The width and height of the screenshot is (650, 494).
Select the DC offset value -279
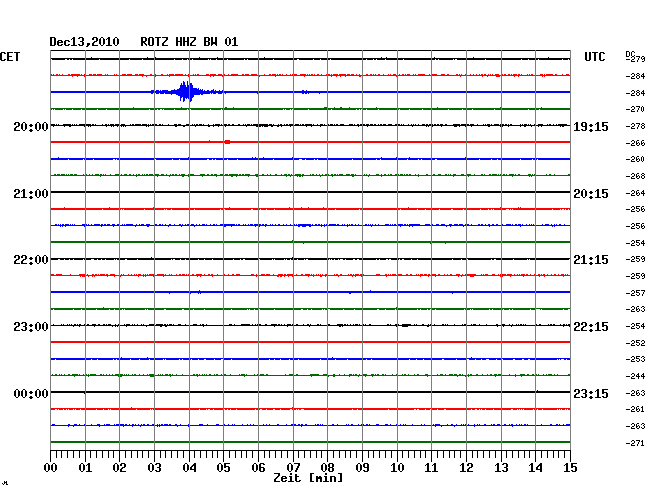[x=635, y=59]
